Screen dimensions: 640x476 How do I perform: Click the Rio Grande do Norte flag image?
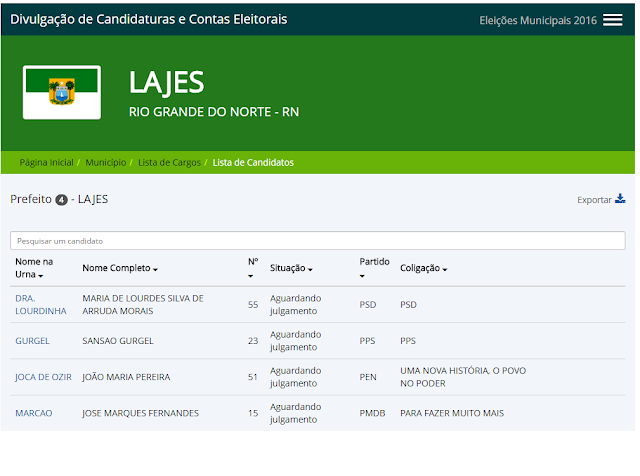pyautogui.click(x=62, y=92)
